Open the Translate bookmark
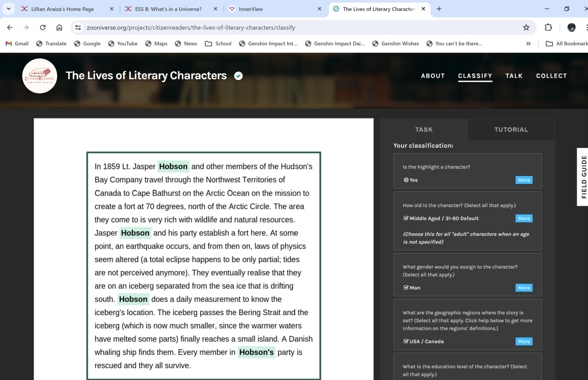This screenshot has width=588, height=380. [x=51, y=44]
